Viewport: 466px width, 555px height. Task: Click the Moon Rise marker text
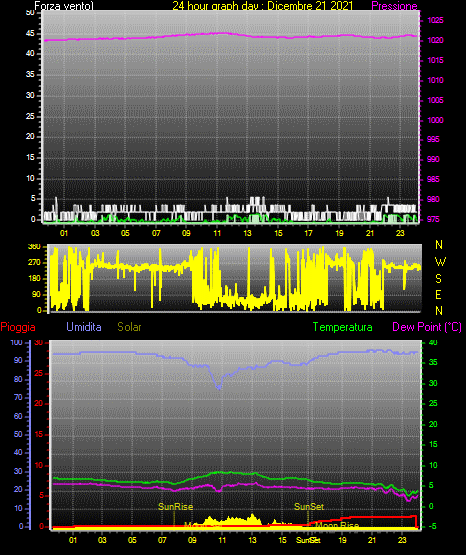coord(337,525)
